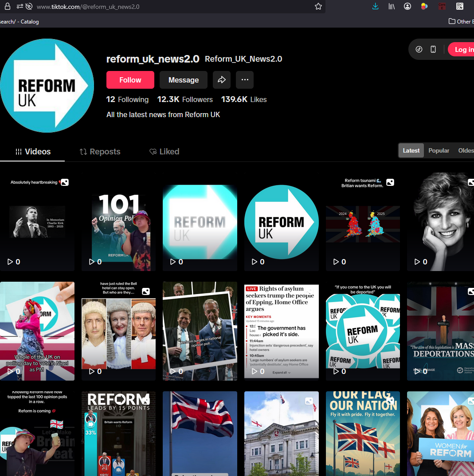Follow the reform_uk_news2.0 account
This screenshot has height=476, width=474.
coord(130,80)
